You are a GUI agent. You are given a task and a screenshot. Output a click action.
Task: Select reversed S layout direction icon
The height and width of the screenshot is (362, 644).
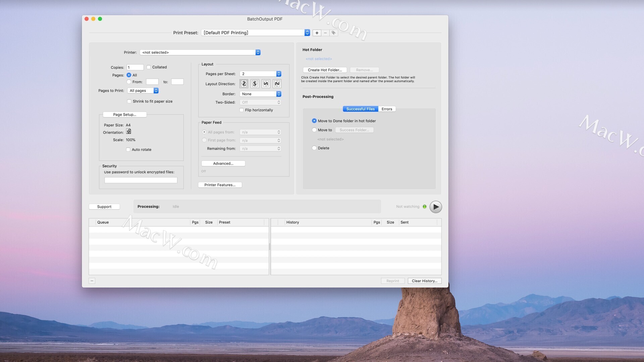click(x=255, y=84)
